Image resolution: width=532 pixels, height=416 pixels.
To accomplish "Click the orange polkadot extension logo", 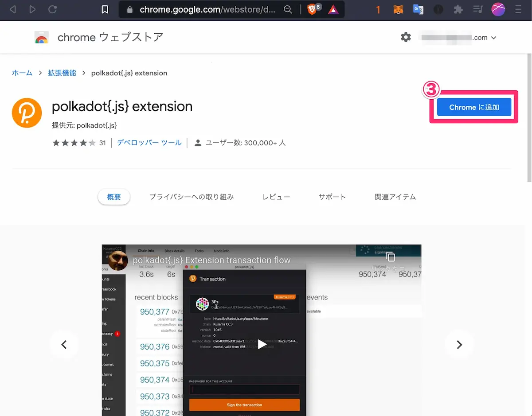I will click(27, 113).
